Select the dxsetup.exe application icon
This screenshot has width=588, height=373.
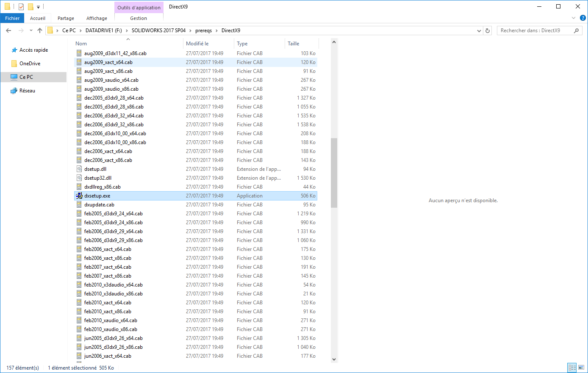coord(79,196)
